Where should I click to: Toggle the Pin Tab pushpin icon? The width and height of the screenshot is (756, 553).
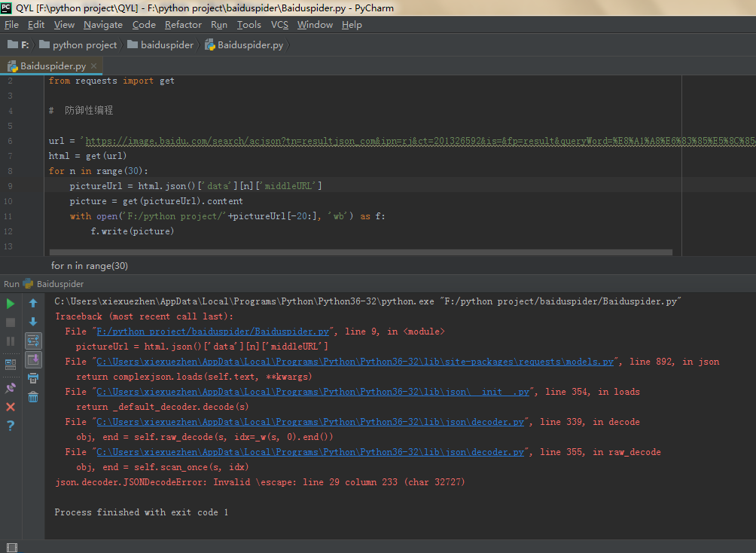coord(11,388)
